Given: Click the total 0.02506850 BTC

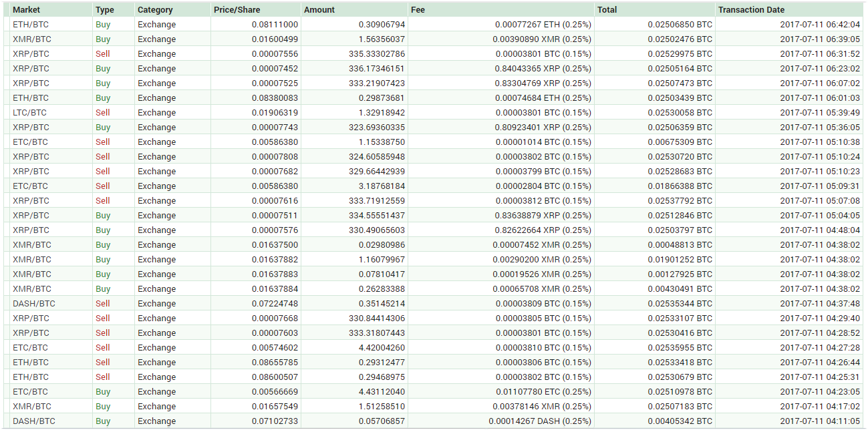Looking at the screenshot, I should (680, 25).
